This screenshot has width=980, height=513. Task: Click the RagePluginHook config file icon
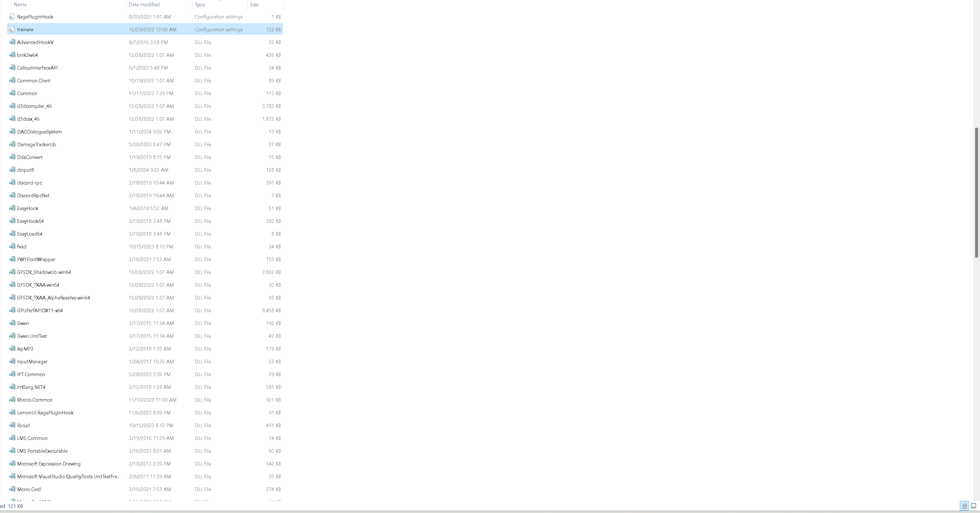(12, 17)
